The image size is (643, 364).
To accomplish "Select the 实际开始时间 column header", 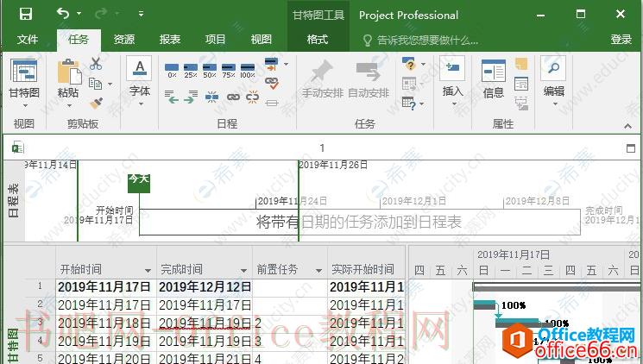I will (x=366, y=269).
